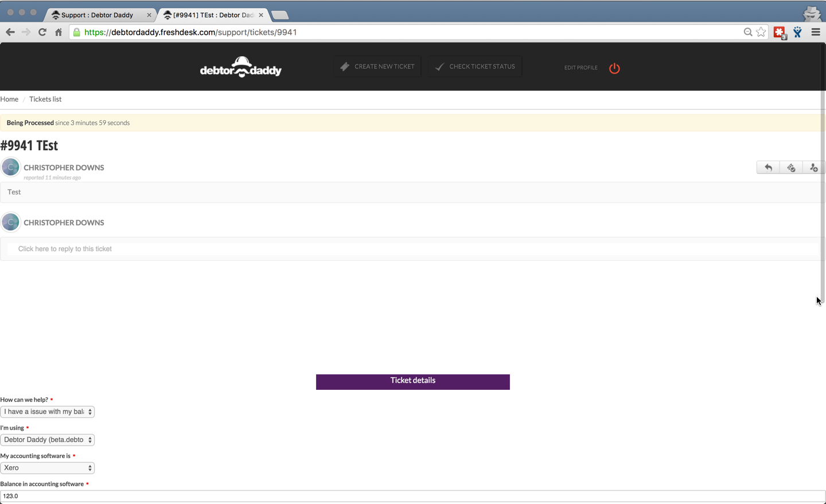This screenshot has width=826, height=504.
Task: Select the [#9941] TEst : Debtor Daddy tab
Action: [x=213, y=15]
